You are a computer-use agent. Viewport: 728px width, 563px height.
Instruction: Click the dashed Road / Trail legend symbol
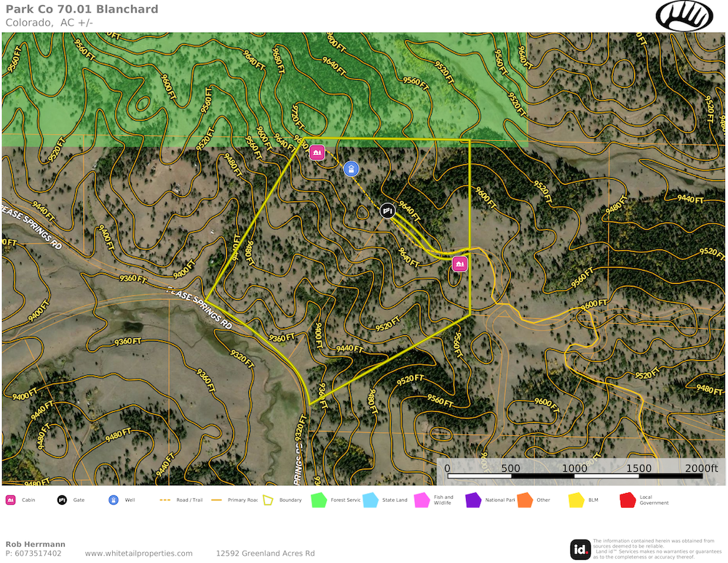pyautogui.click(x=165, y=500)
